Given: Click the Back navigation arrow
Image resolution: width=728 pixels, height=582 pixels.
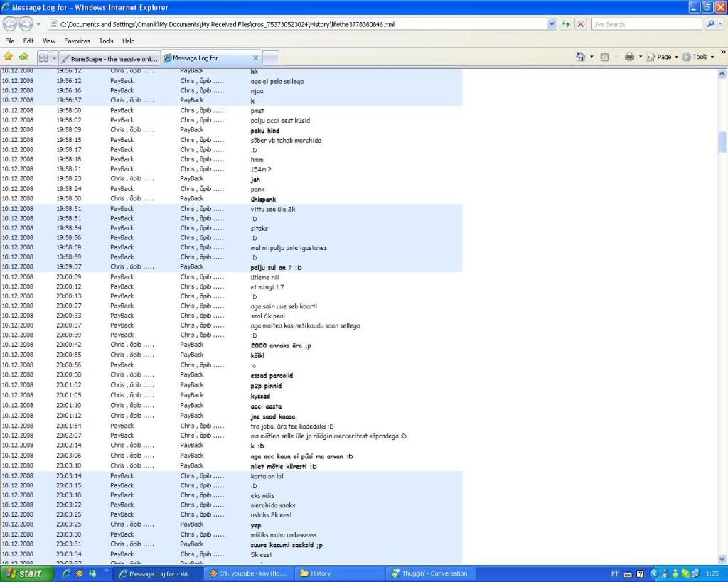Looking at the screenshot, I should (10, 24).
